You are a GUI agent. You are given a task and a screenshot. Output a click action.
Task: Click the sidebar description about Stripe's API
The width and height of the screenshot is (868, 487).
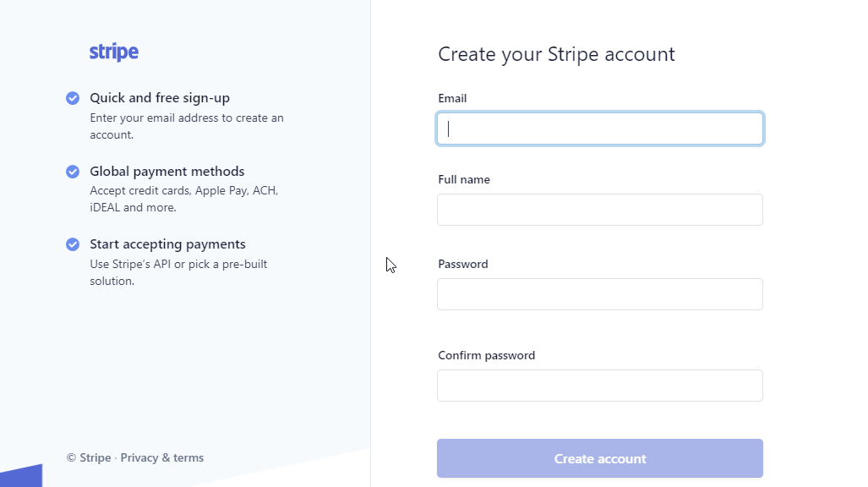[x=178, y=273]
